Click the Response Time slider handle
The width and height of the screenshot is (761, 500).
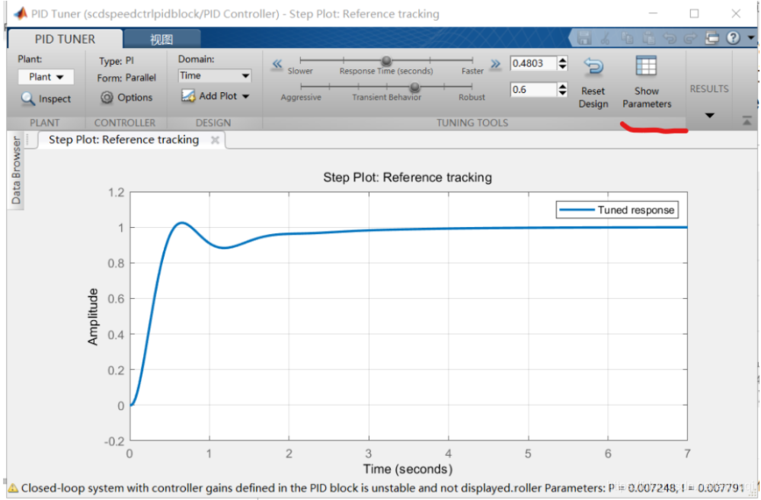click(386, 62)
